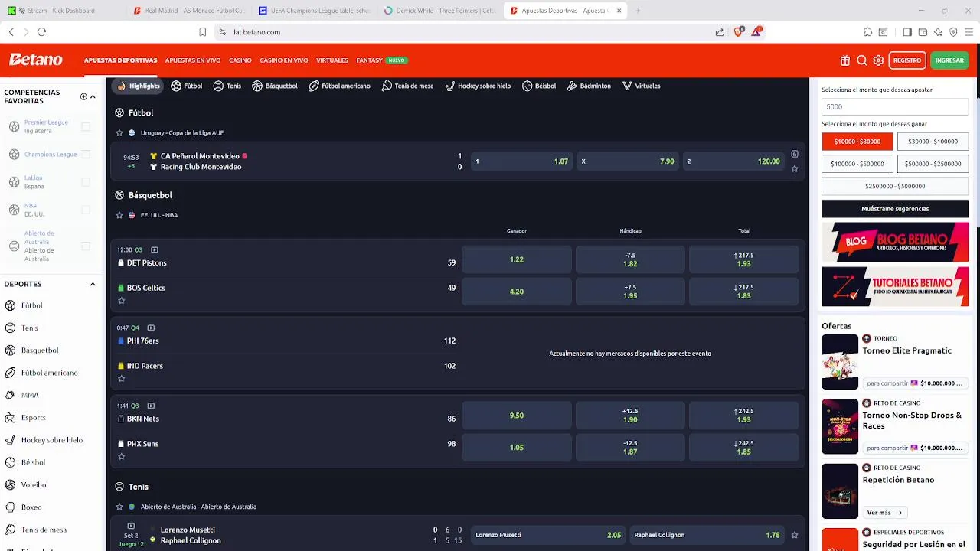This screenshot has width=980, height=551.
Task: Bet on draw X at 7.90
Action: coord(628,161)
